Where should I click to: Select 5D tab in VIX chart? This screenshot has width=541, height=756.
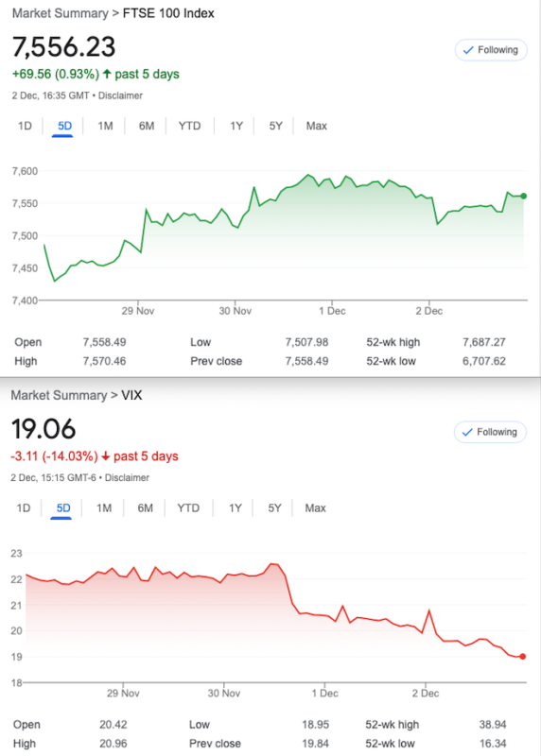63,508
